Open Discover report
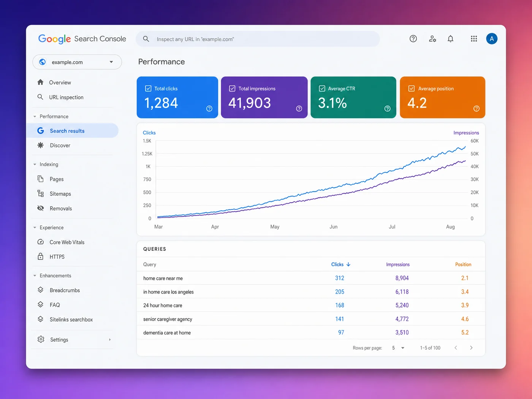 pos(60,145)
